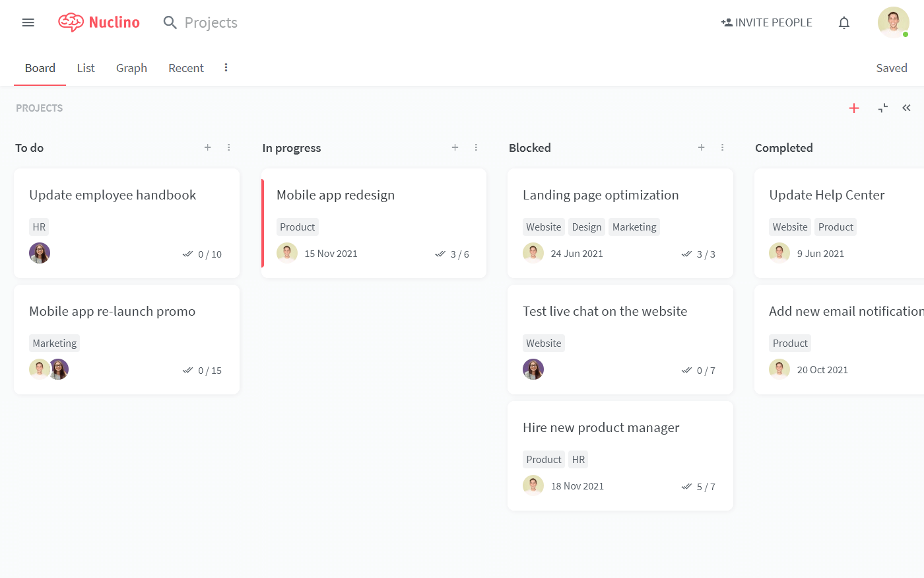Click assignee avatar on Hire new product manager
Viewport: 924px width, 578px height.
[533, 486]
